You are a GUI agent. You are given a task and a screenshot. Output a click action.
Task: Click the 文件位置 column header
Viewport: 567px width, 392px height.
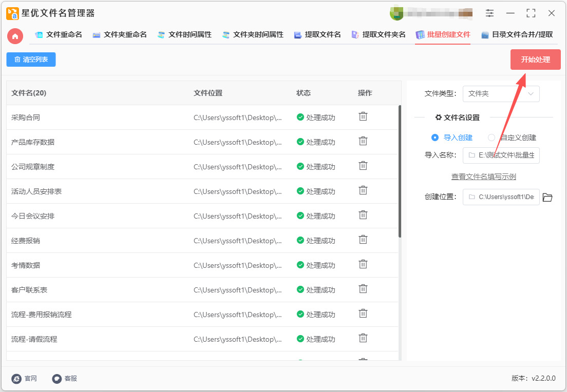pos(208,93)
